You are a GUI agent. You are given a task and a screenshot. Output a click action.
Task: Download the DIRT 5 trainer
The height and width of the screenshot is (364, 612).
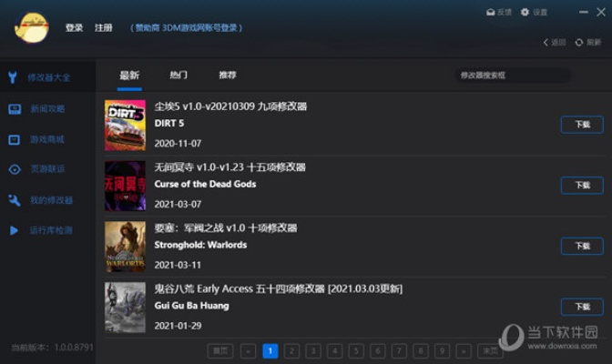[x=582, y=125]
